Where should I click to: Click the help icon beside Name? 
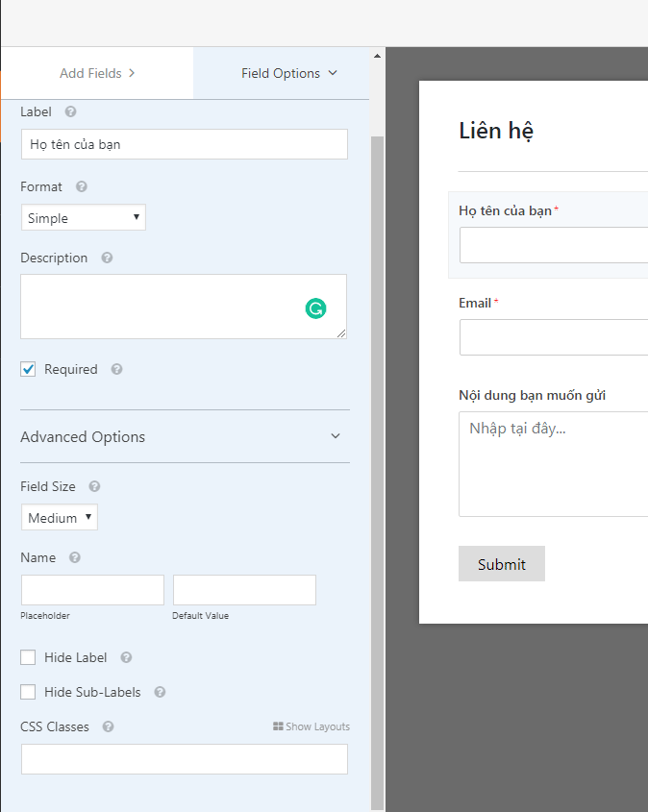coord(75,558)
